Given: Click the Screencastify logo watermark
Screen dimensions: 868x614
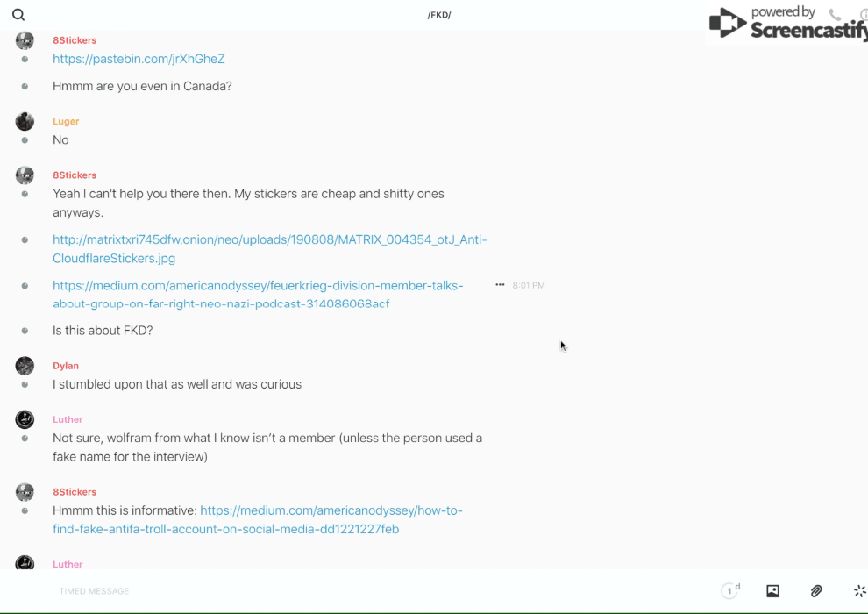Looking at the screenshot, I should 786,24.
